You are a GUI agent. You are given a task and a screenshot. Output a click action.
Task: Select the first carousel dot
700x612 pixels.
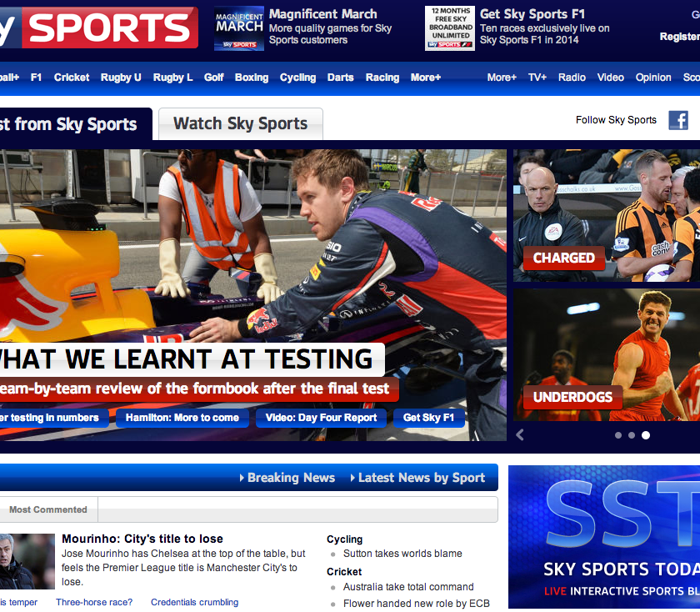click(618, 435)
